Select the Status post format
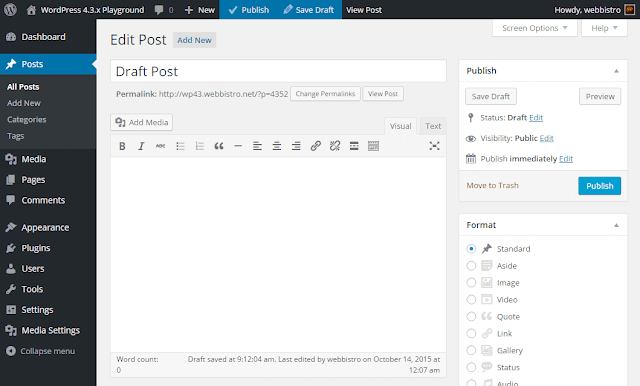 pos(471,367)
